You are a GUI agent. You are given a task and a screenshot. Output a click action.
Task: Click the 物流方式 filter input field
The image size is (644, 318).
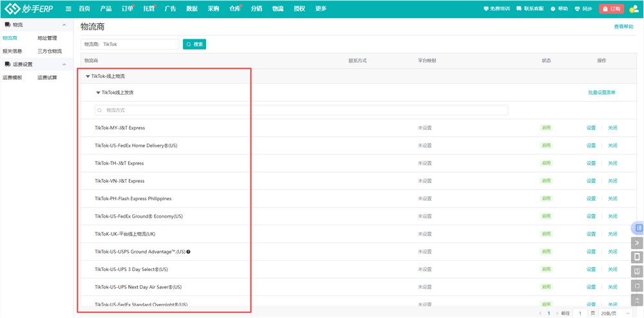301,110
